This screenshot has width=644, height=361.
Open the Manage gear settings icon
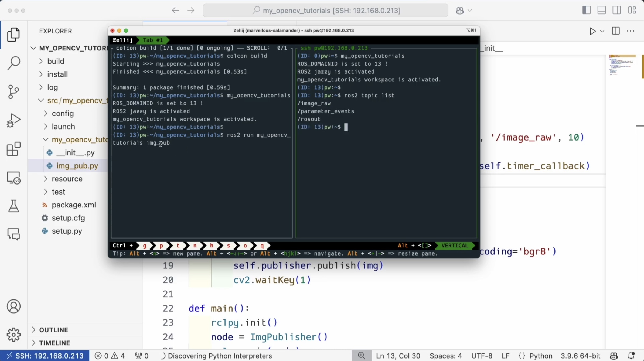point(13,335)
